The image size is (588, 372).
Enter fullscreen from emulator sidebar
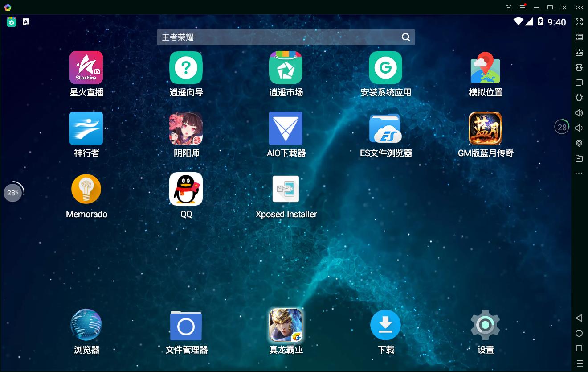[x=579, y=22]
